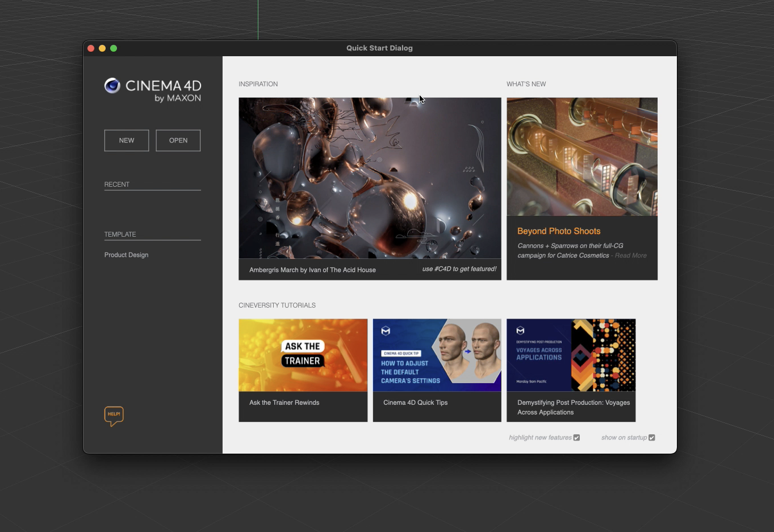774x532 pixels.
Task: Close the Quick Start Dialog window
Action: [91, 48]
